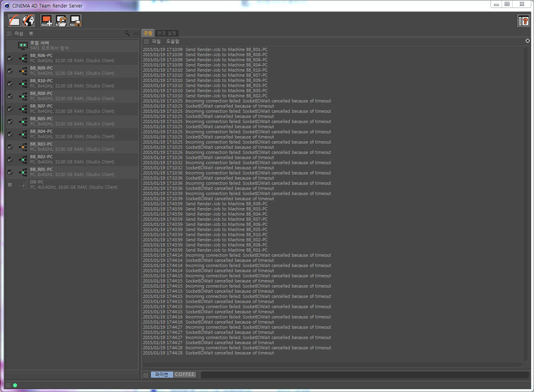This screenshot has height=392, width=534.
Task: Click the console vertical scrollbar
Action: click(526, 204)
